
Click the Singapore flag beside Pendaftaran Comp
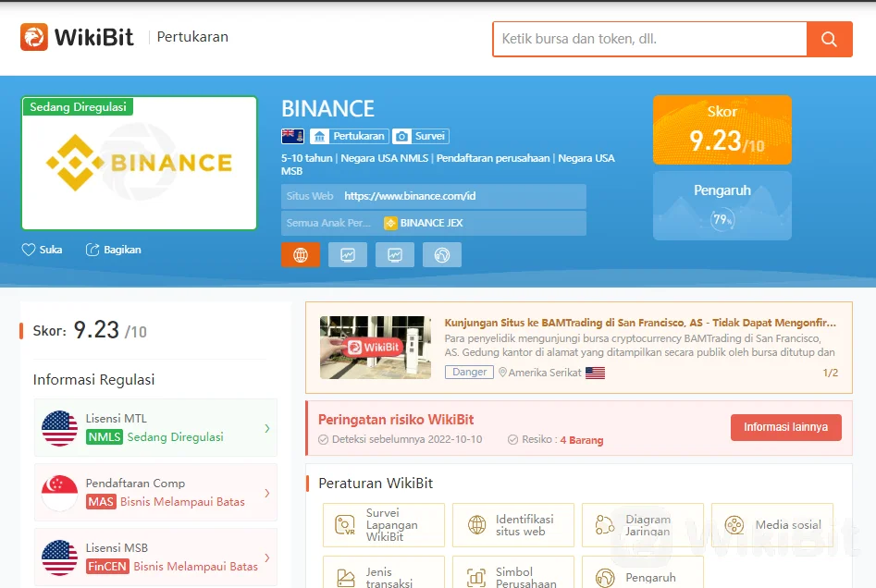coord(60,493)
